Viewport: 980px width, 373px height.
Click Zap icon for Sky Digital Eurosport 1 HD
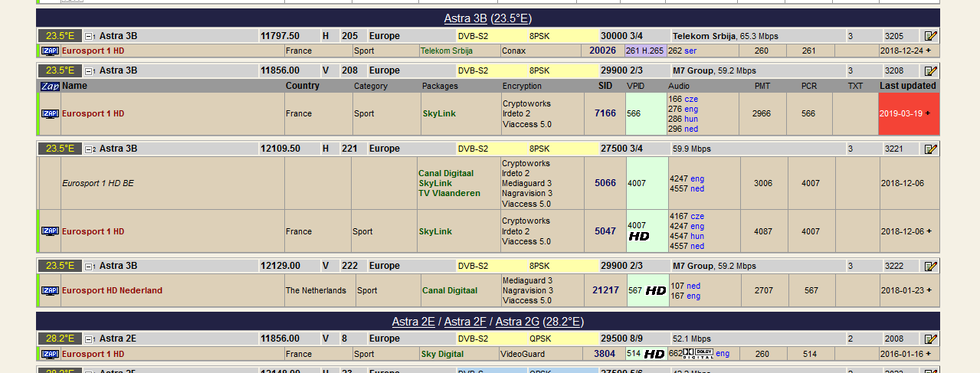point(50,354)
